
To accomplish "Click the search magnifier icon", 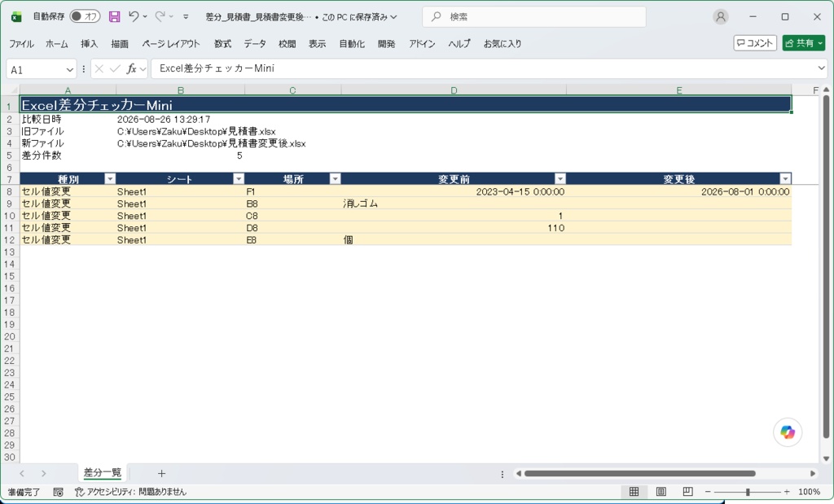I will [437, 17].
